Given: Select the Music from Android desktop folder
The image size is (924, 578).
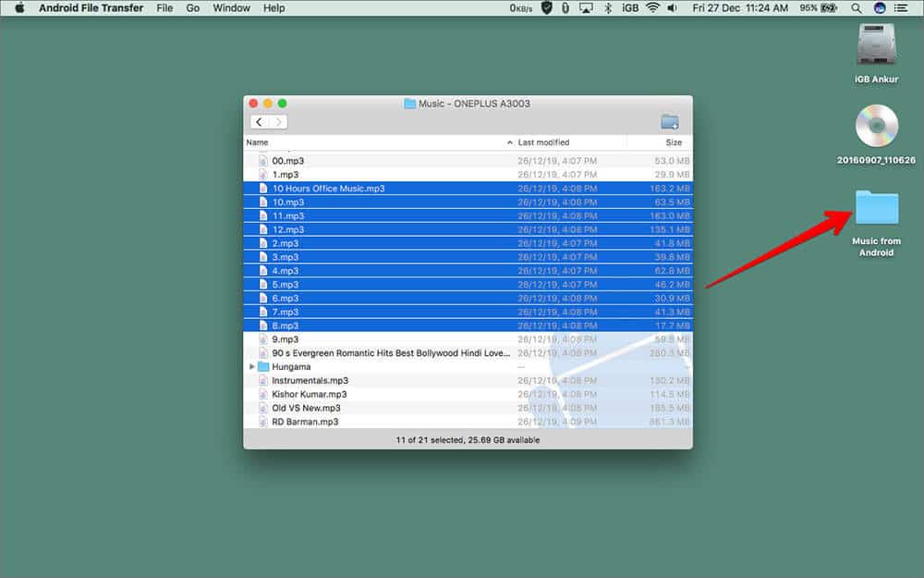Looking at the screenshot, I should click(x=876, y=224).
